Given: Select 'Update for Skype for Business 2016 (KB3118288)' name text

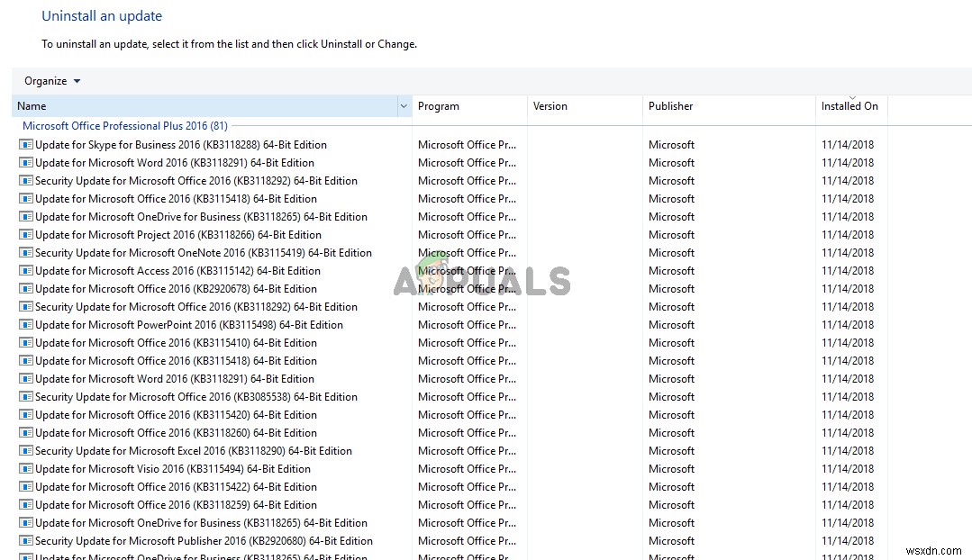Looking at the screenshot, I should click(x=181, y=144).
